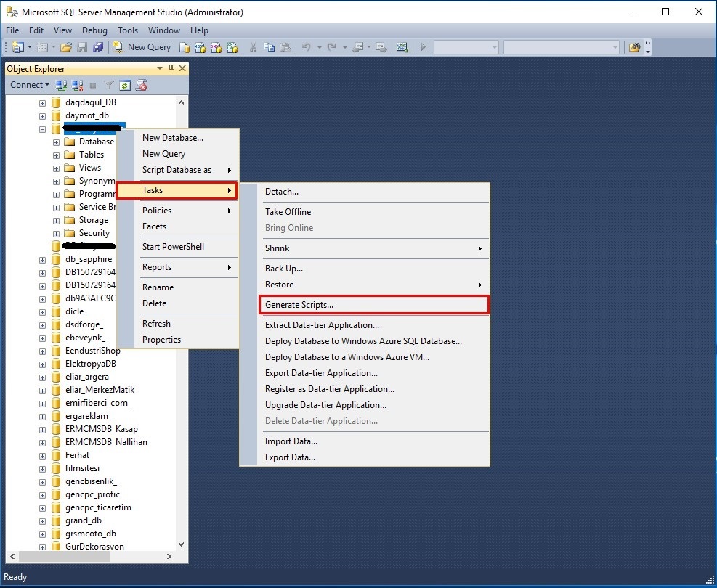Click the Refresh icon in Object Explorer
Image resolution: width=717 pixels, height=588 pixels.
click(125, 85)
